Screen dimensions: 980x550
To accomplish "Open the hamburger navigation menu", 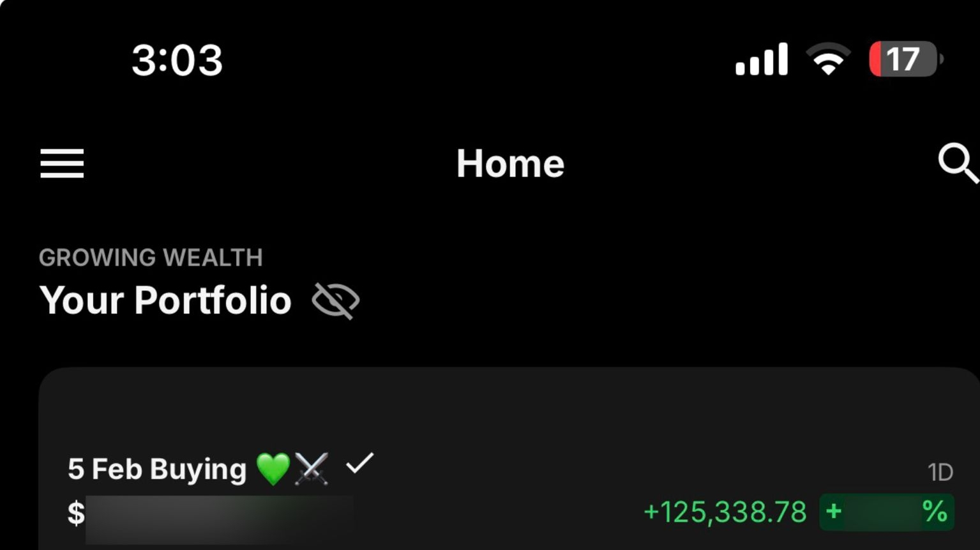I will (62, 164).
